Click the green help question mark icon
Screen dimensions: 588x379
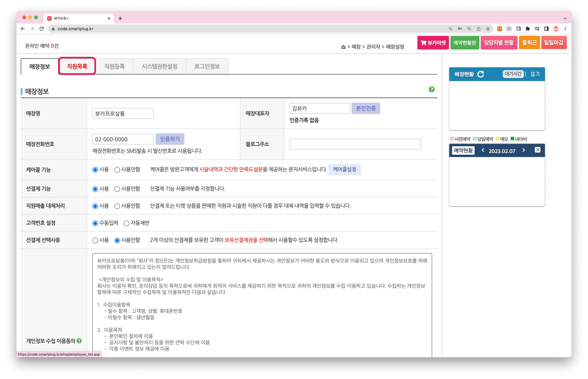431,89
